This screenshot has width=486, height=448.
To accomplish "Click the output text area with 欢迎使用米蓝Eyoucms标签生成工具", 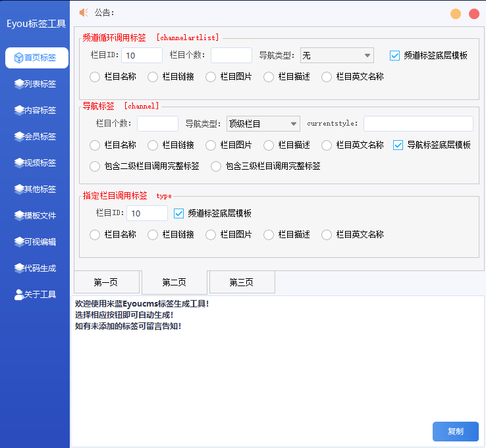I will tap(277, 371).
